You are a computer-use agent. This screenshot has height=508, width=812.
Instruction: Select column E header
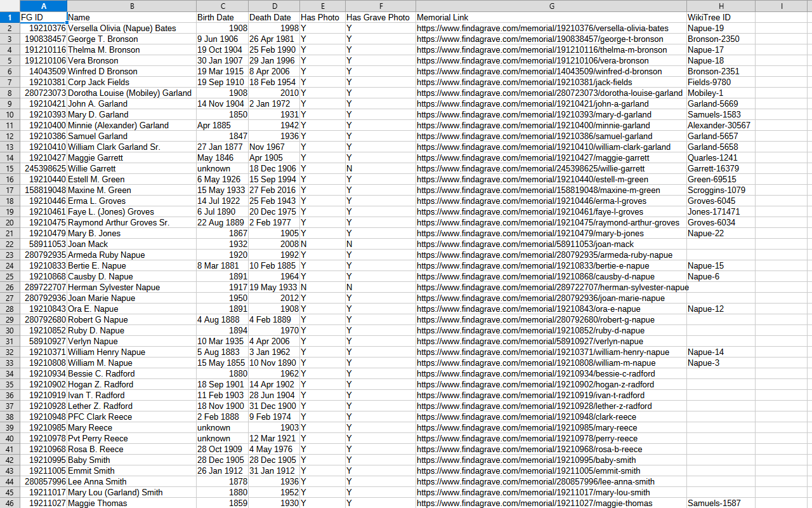[x=322, y=6]
